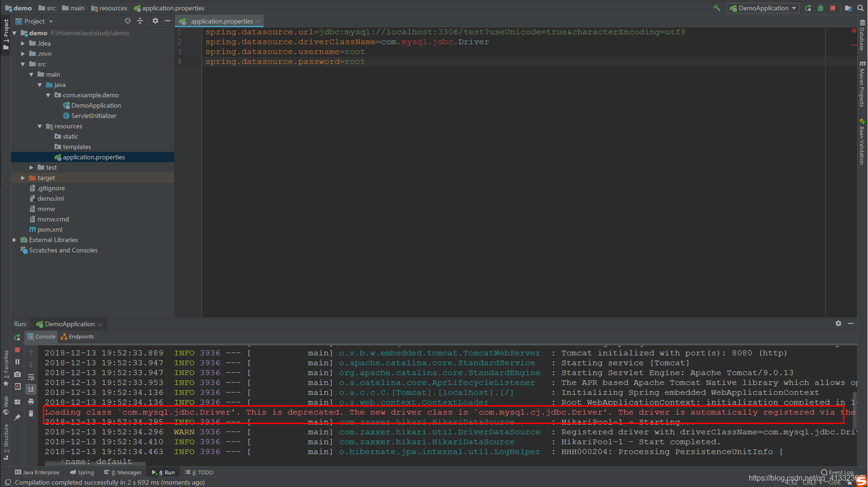Pin the Run tab

tap(17, 417)
